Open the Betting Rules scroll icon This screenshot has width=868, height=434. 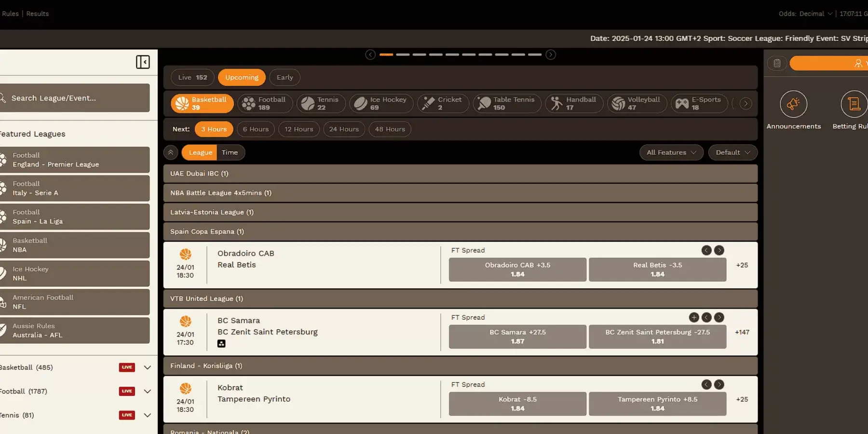(x=854, y=104)
